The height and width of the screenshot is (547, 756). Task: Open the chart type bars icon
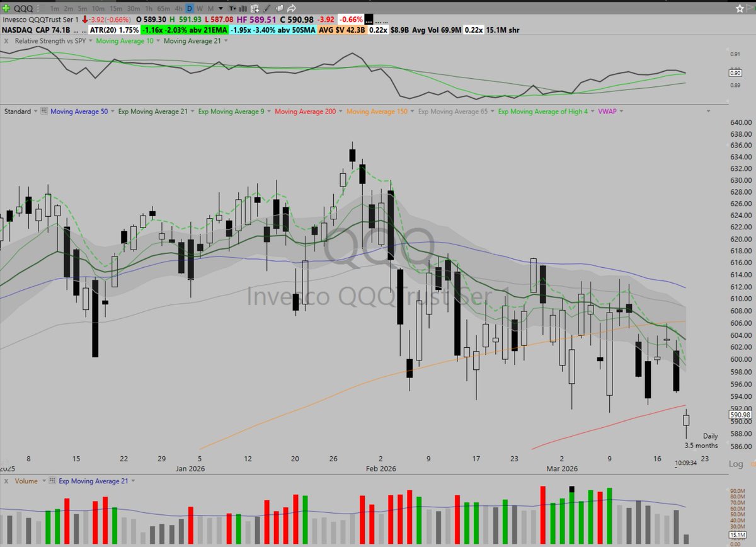coord(243,8)
